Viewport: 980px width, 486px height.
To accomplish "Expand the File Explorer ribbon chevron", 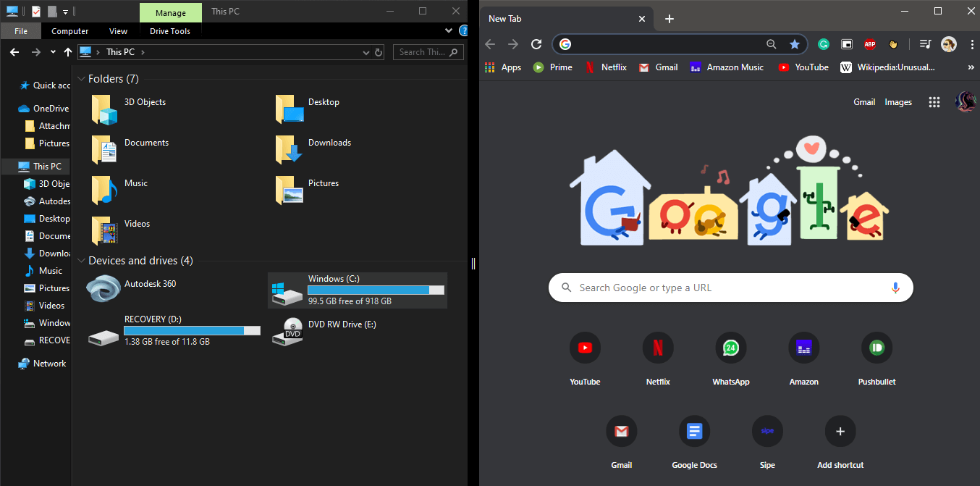I will coord(449,31).
